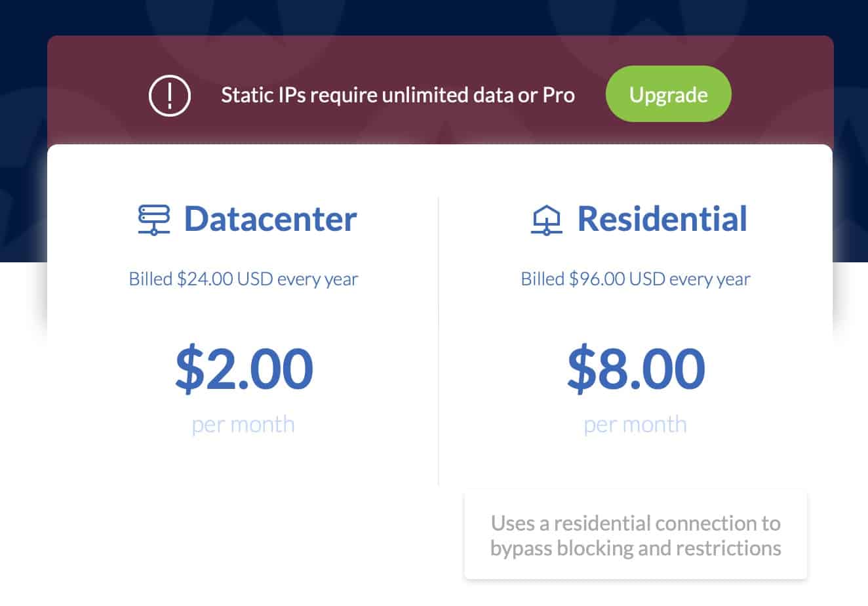The image size is (868, 606).
Task: Click 'per month' under Datacenter price
Action: (x=243, y=424)
